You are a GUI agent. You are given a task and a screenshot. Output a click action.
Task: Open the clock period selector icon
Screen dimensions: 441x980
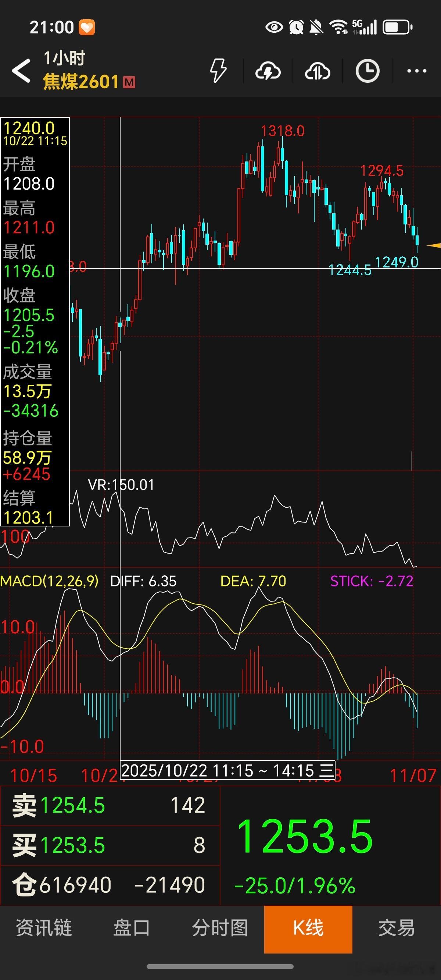(x=367, y=71)
